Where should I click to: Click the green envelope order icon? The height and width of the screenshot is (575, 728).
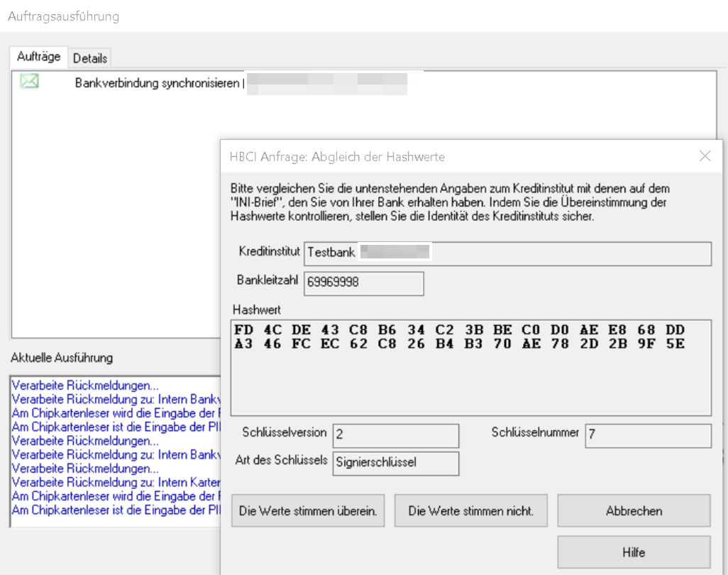29,82
